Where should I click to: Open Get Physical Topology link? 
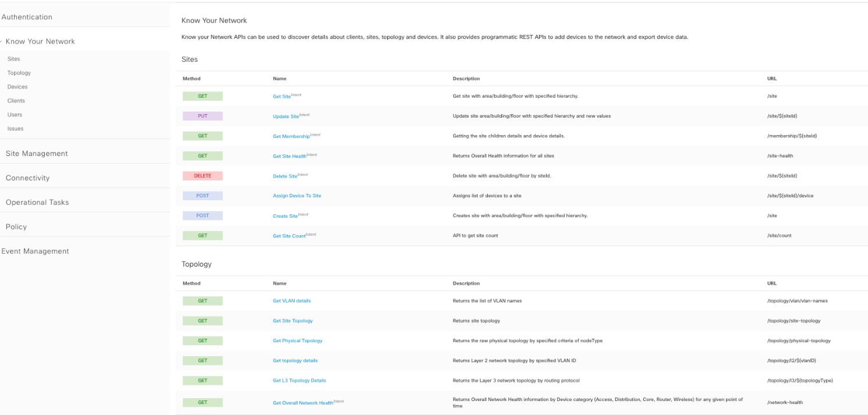(x=297, y=340)
